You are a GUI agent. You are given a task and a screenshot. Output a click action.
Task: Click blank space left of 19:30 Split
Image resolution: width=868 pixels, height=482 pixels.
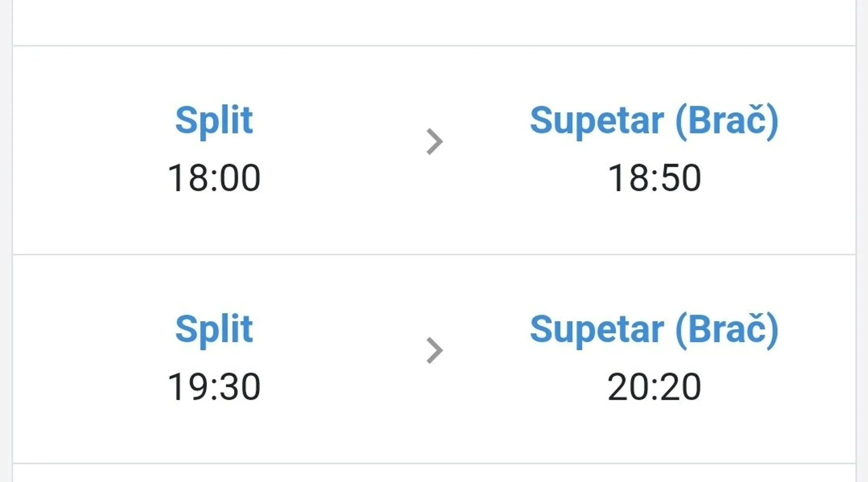87,359
